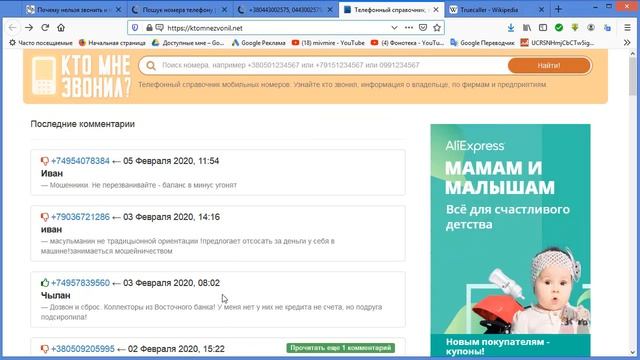This screenshot has width=640, height=360.
Task: Open the Google Реклама bookmark
Action: coord(258,42)
